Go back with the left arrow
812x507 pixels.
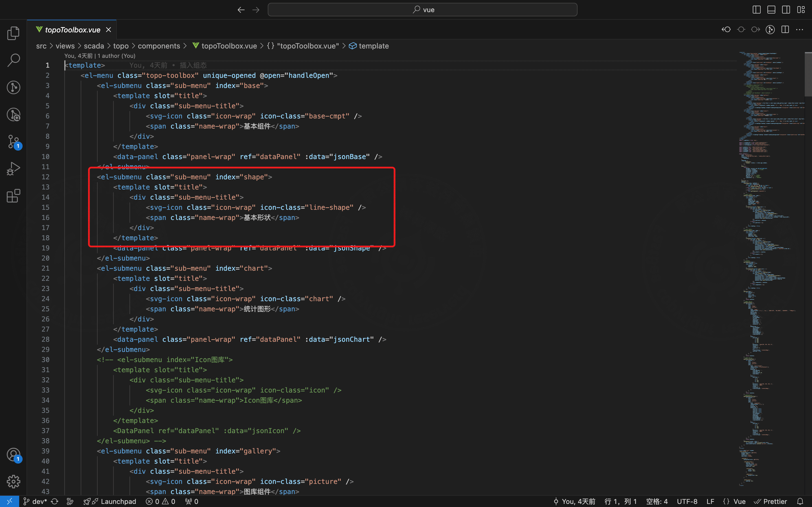[x=241, y=10]
